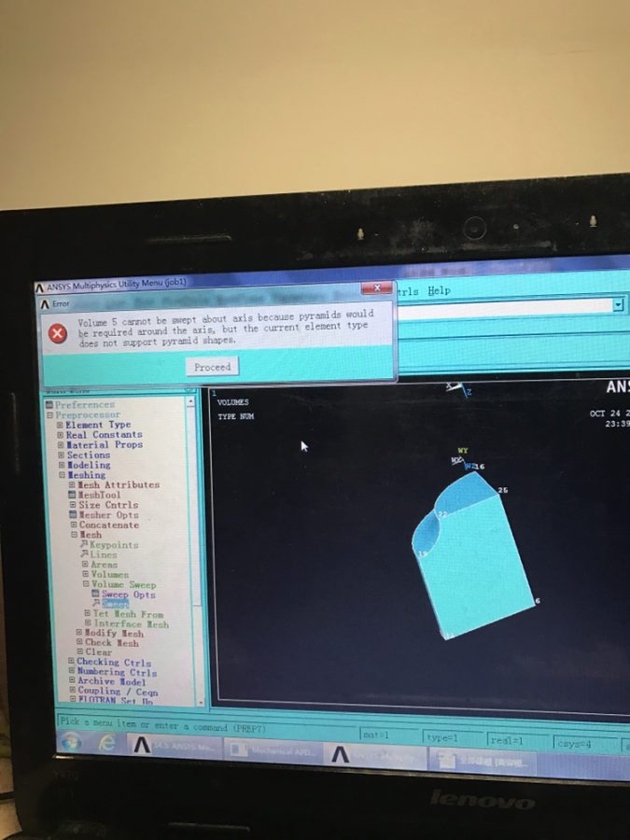Expand the Mesh Attributes node
The width and height of the screenshot is (630, 840).
point(72,484)
